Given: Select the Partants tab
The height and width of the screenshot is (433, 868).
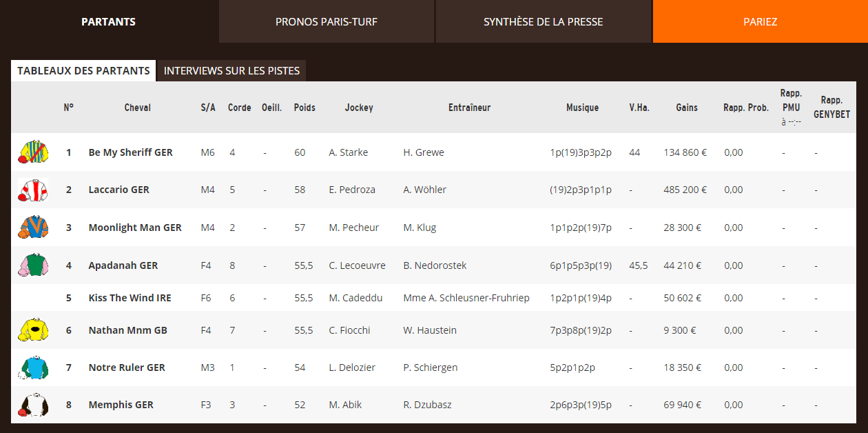Looking at the screenshot, I should [x=108, y=21].
